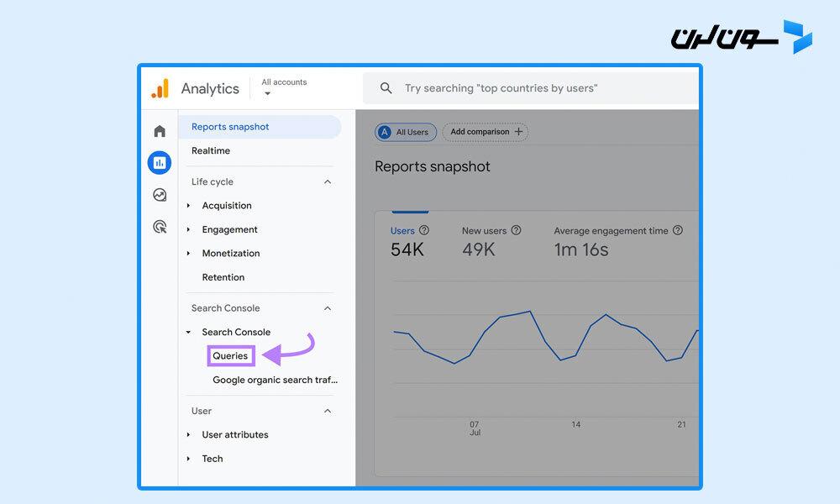This screenshot has height=504, width=840.
Task: Click the Tech label
Action: tap(213, 459)
